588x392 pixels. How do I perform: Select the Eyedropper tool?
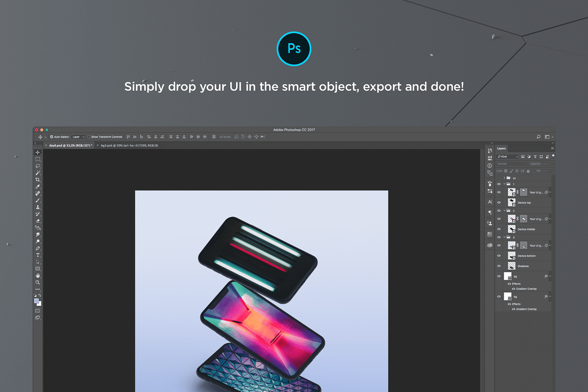coord(38,187)
